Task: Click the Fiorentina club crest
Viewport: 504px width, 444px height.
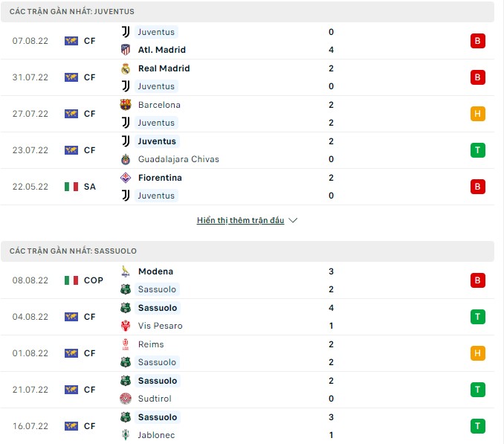Action: click(126, 178)
